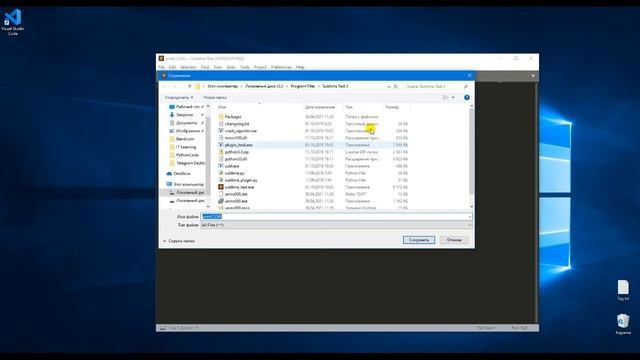Click the Новая папка (New folder) button
This screenshot has height=360, width=640.
click(x=215, y=98)
